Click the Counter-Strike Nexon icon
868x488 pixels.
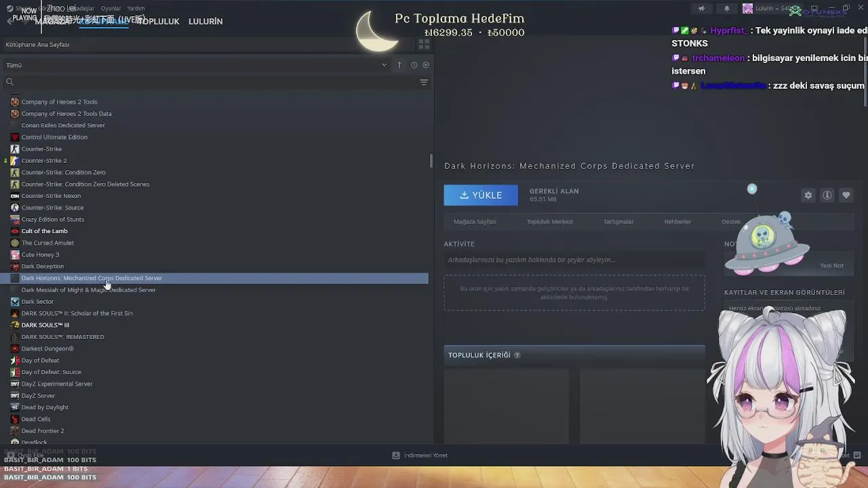(15, 196)
